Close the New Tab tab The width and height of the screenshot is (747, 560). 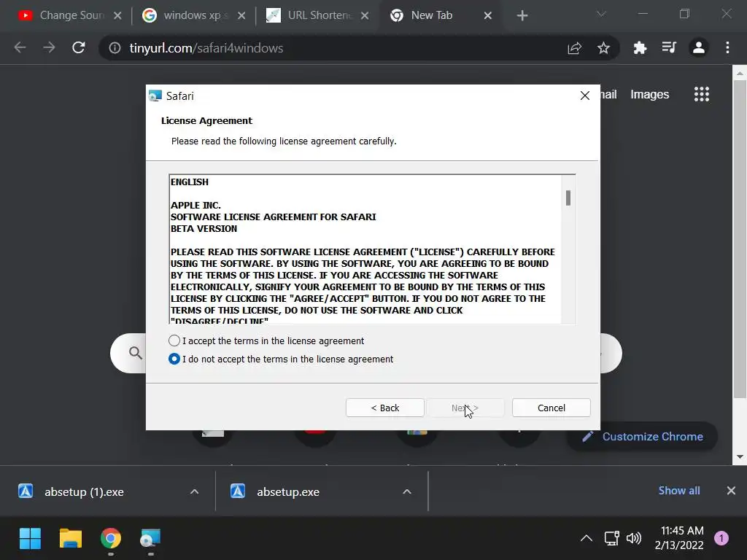(x=488, y=16)
